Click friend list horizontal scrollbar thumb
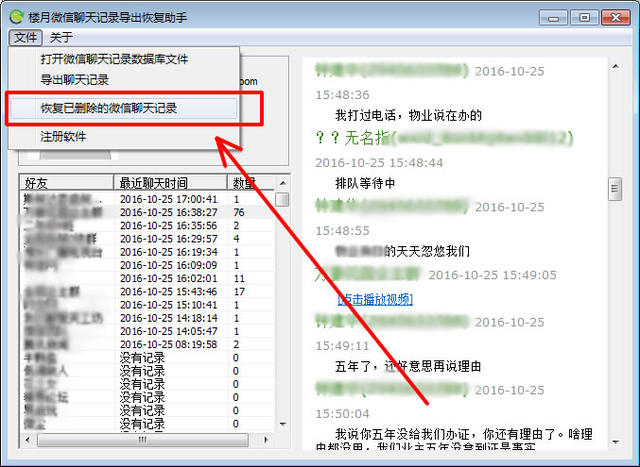This screenshot has height=467, width=640. pos(142,440)
